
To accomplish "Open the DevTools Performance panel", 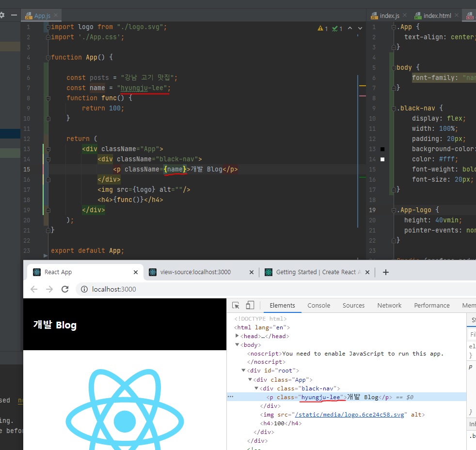I will coord(432,305).
